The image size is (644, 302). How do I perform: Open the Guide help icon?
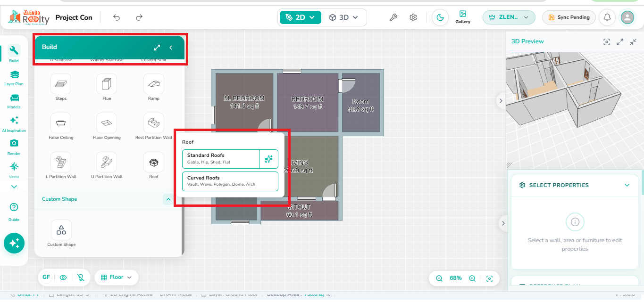tap(14, 211)
